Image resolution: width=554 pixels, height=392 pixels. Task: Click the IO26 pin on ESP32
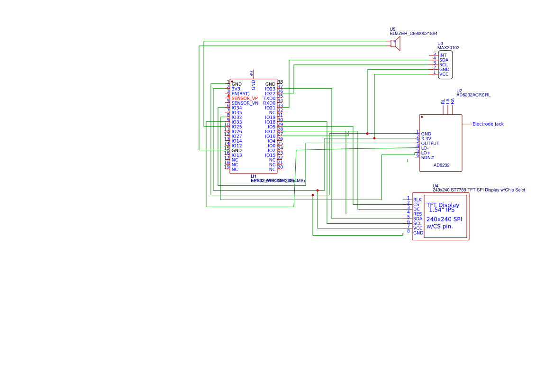click(237, 131)
